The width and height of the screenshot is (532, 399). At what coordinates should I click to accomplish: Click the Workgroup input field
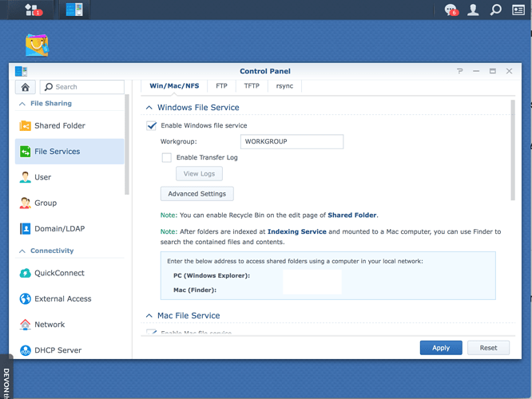(292, 142)
